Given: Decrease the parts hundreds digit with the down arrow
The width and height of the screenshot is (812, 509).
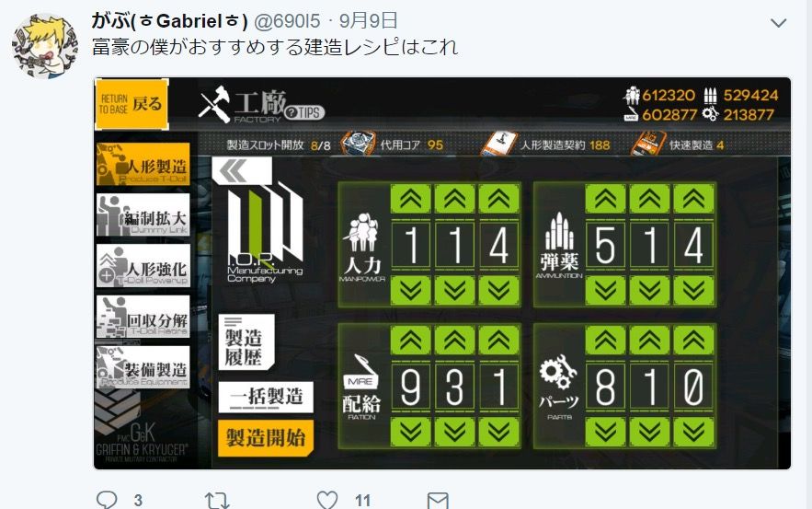Looking at the screenshot, I should pyautogui.click(x=605, y=432).
